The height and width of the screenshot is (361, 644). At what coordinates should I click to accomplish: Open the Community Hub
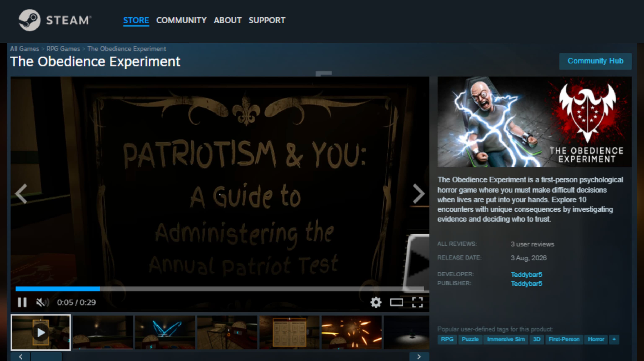(595, 61)
